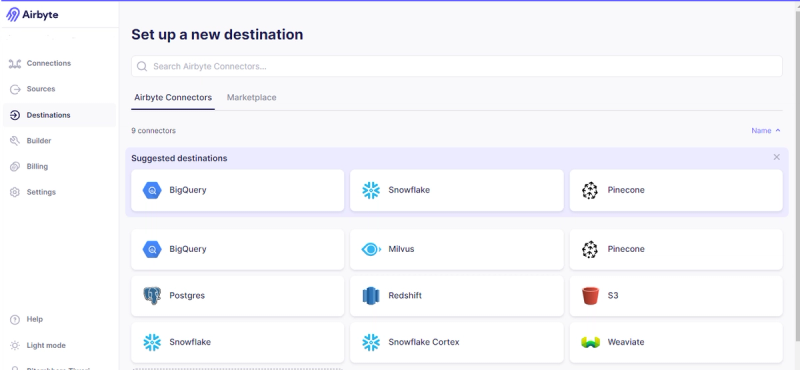This screenshot has width=800, height=370.
Task: Open Settings from the sidebar
Action: (x=60, y=192)
